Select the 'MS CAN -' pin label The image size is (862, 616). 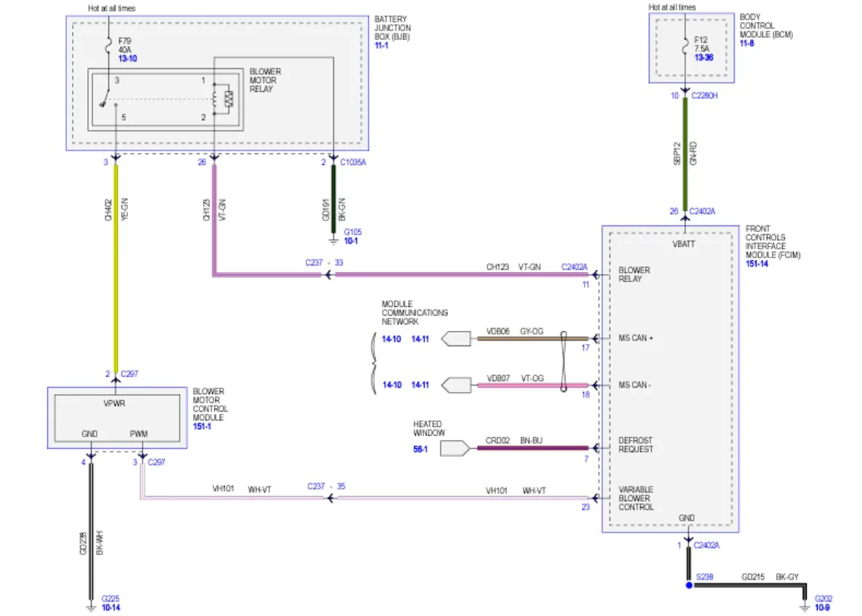tap(635, 385)
